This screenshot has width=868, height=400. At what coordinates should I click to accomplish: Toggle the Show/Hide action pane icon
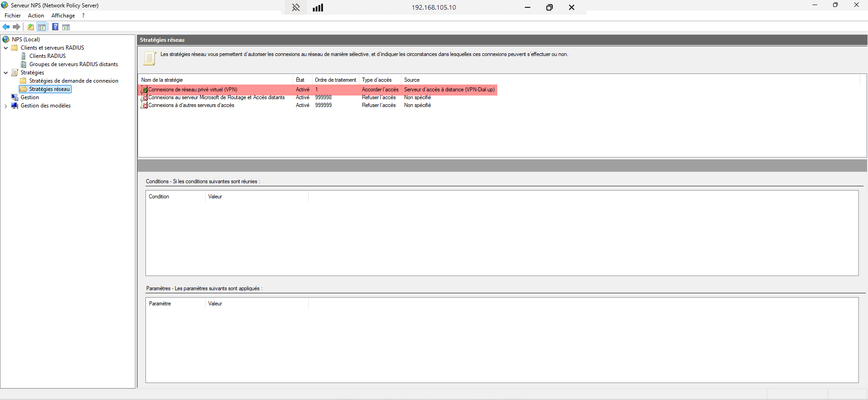coord(66,27)
